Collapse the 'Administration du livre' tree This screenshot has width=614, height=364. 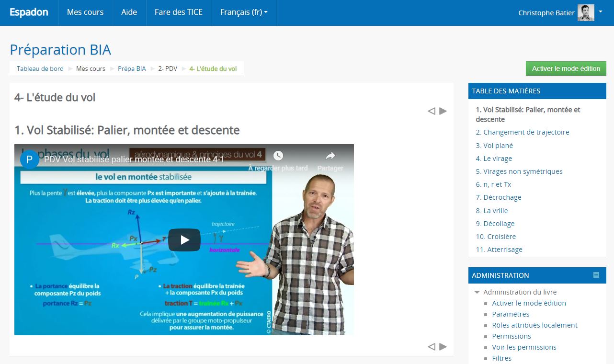tap(477, 292)
